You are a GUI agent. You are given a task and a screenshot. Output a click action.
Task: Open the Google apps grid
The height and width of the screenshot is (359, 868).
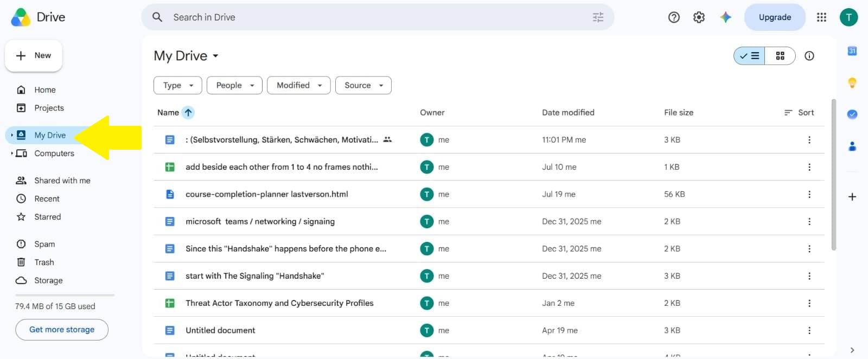point(821,17)
